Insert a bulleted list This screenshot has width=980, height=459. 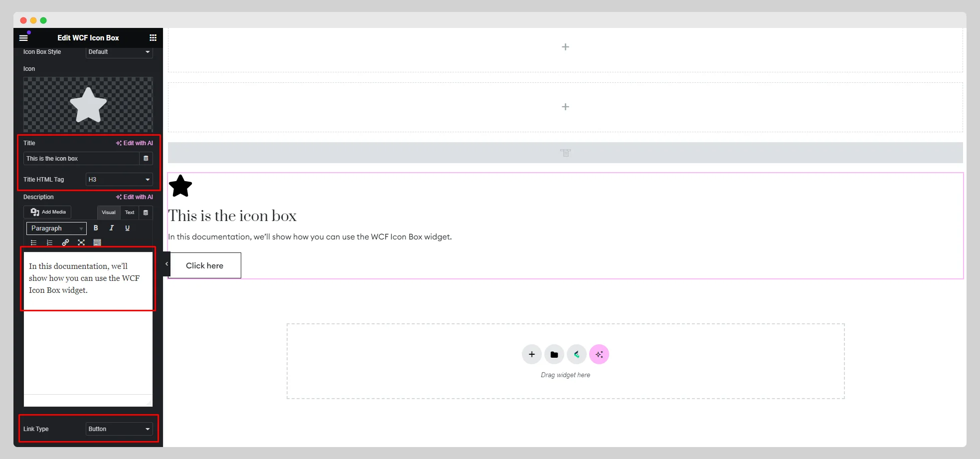click(34, 242)
